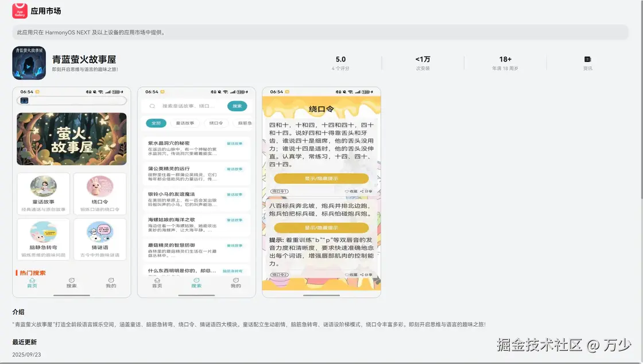Image resolution: width=643 pixels, height=364 pixels.
Task: Click the 18+ age rating
Action: [x=505, y=60]
